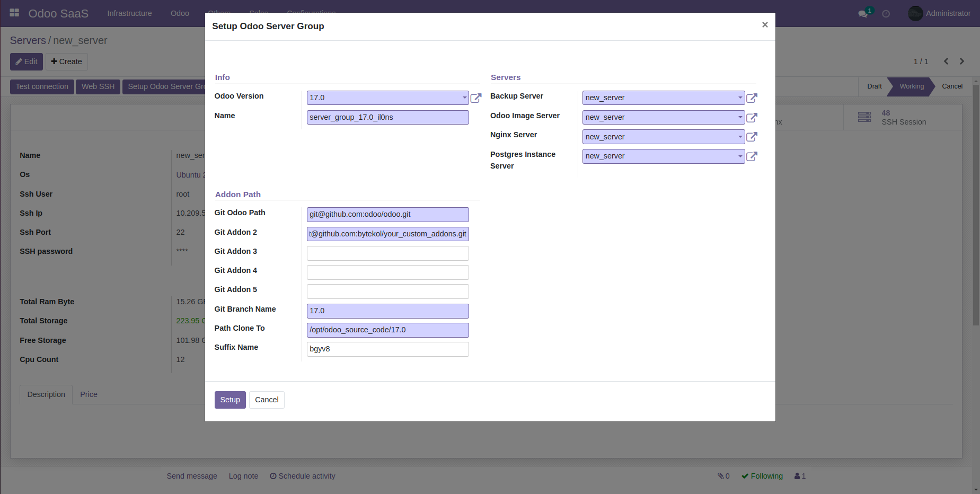Screen dimensions: 980x494
Task: Open the Backup Server dropdown
Action: (740, 98)
